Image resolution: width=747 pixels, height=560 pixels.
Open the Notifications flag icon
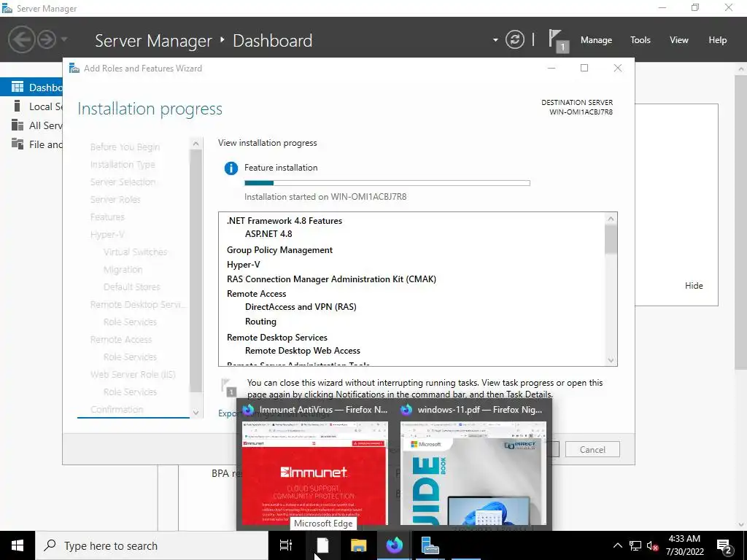click(558, 40)
